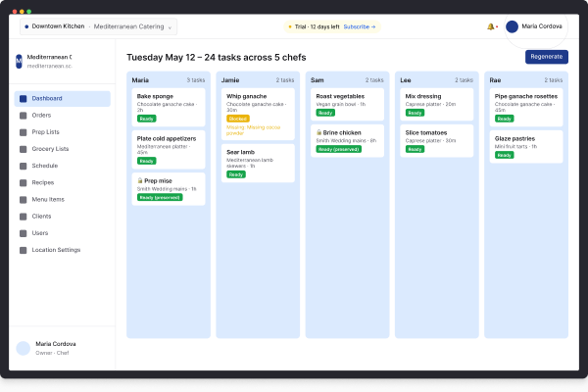Click the profile avatar at sidebar bottom
The height and width of the screenshot is (392, 588).
click(x=24, y=348)
